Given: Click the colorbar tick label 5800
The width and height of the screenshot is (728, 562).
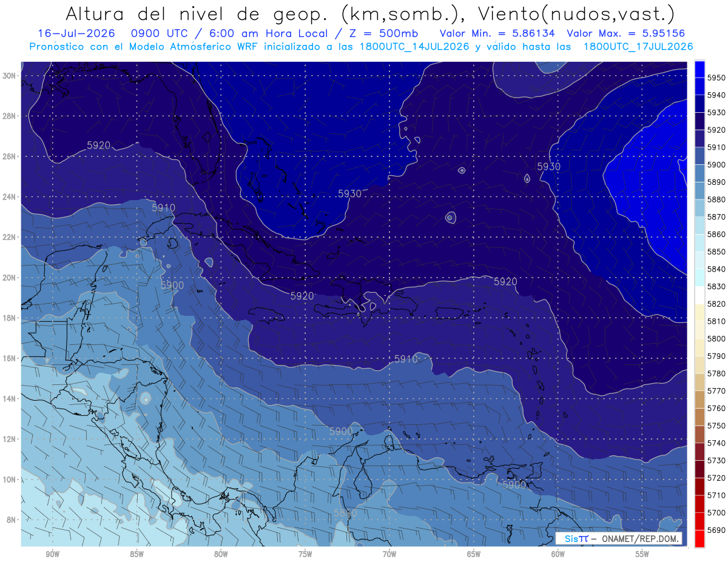Looking at the screenshot, I should [716, 338].
